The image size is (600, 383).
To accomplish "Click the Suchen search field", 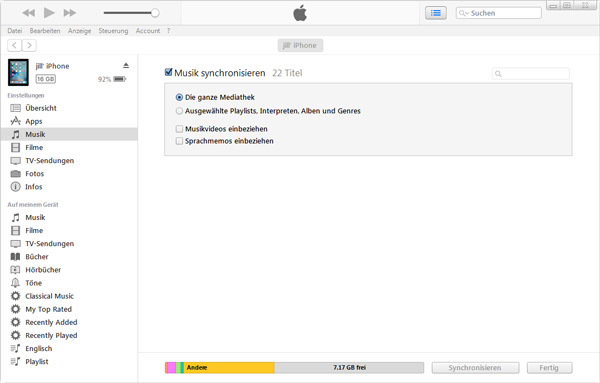I will [x=499, y=13].
